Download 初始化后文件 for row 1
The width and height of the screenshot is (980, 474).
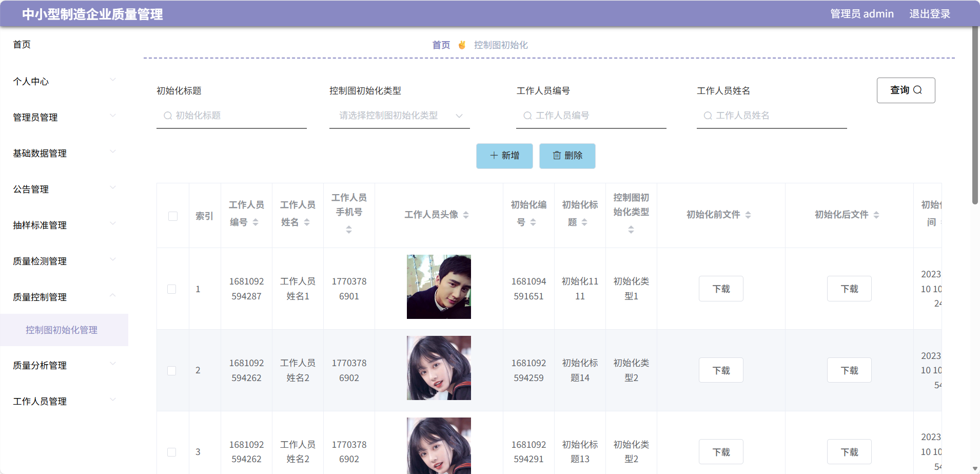point(849,289)
